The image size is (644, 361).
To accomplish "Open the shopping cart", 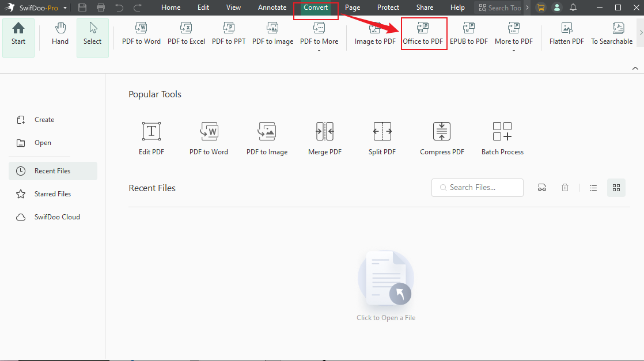I will coord(540,7).
